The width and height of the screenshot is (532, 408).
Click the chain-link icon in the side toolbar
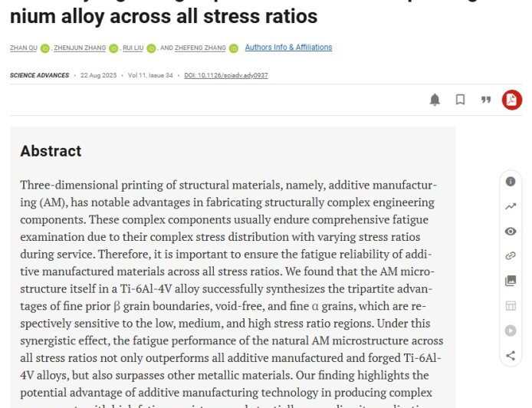point(511,256)
